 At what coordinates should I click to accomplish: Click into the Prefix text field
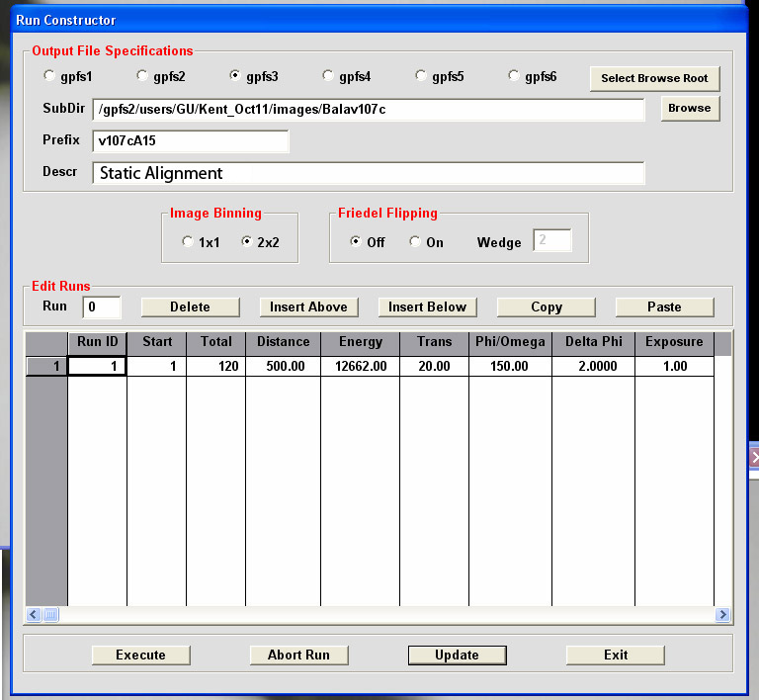coord(191,141)
